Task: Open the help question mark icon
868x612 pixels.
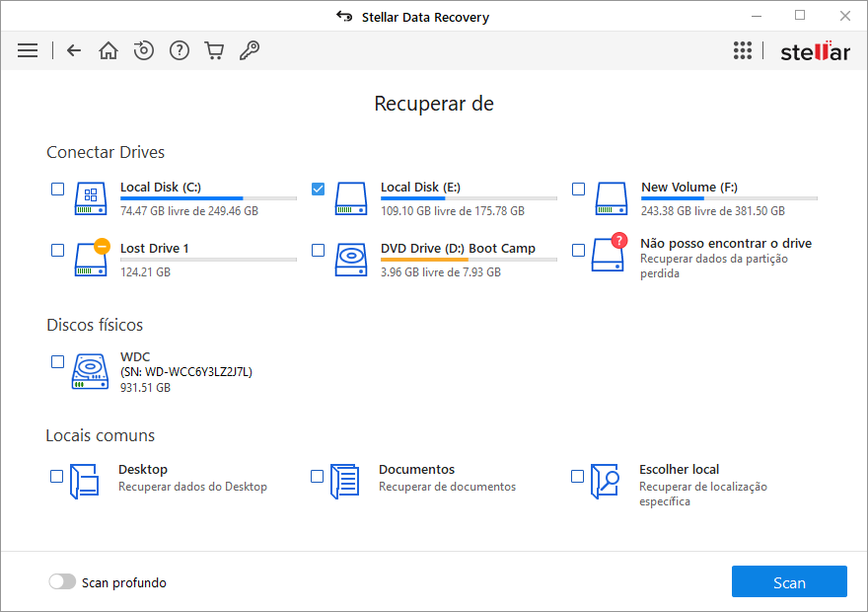Action: (179, 50)
